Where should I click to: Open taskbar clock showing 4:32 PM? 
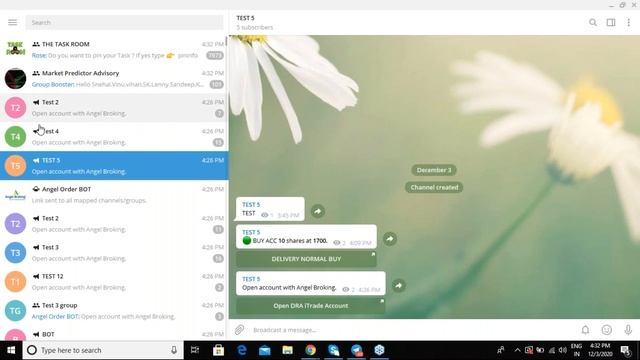[x=600, y=350]
